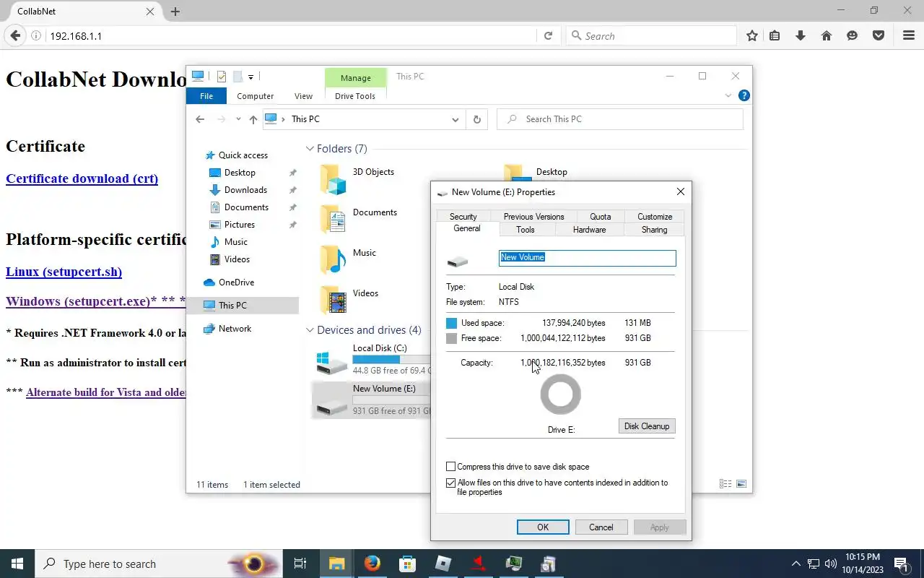Click the Disk Cleanup button
The width and height of the screenshot is (924, 578).
(647, 426)
